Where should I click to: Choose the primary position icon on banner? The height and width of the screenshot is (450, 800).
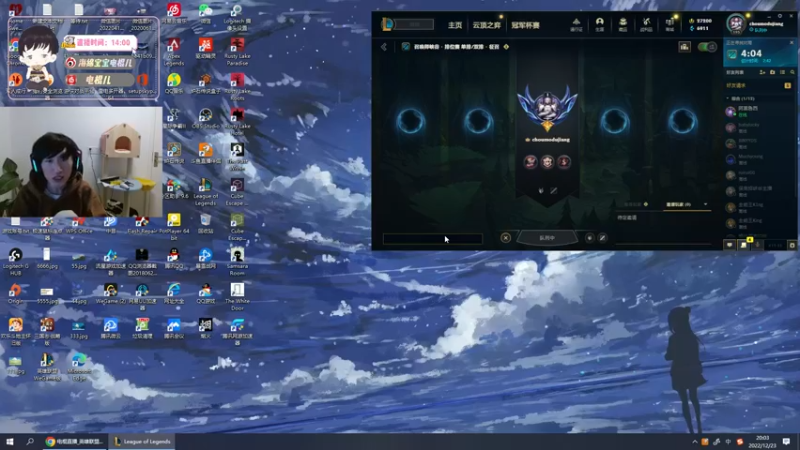[x=541, y=190]
